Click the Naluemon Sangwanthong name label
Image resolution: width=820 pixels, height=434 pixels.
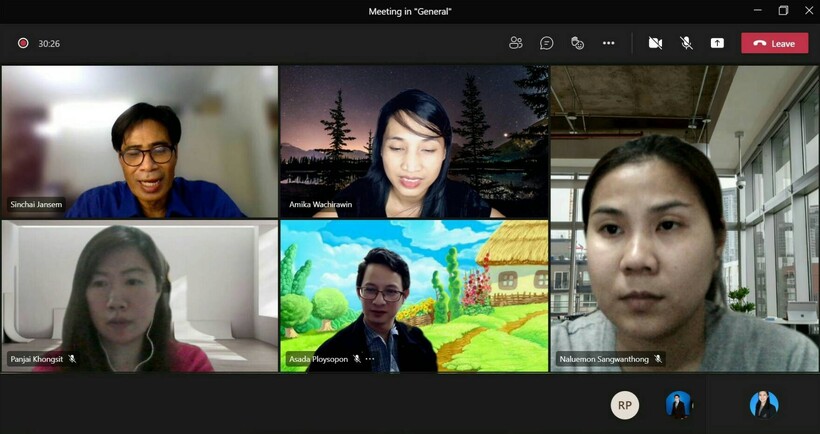(x=604, y=359)
